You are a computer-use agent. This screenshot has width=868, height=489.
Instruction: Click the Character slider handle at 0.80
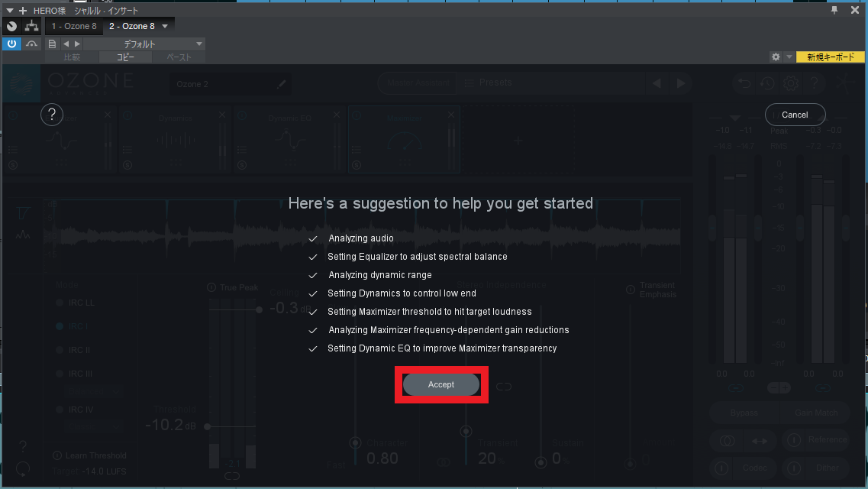[x=356, y=442]
